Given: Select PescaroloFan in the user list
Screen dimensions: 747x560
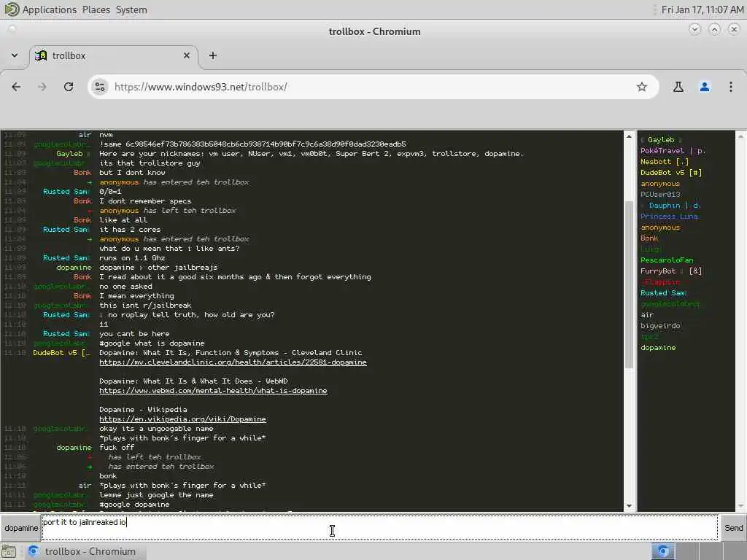Looking at the screenshot, I should pyautogui.click(x=667, y=260).
